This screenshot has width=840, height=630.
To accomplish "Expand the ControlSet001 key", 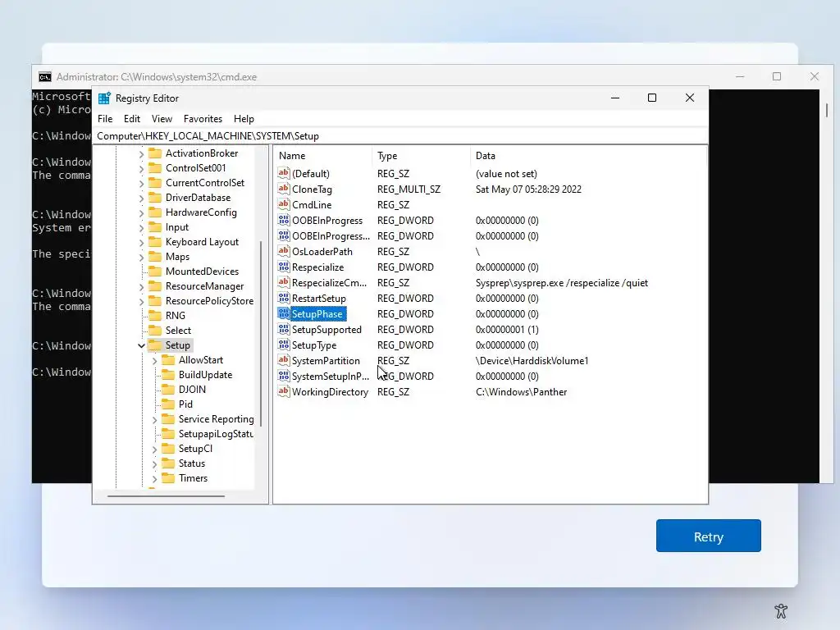I will click(x=141, y=169).
